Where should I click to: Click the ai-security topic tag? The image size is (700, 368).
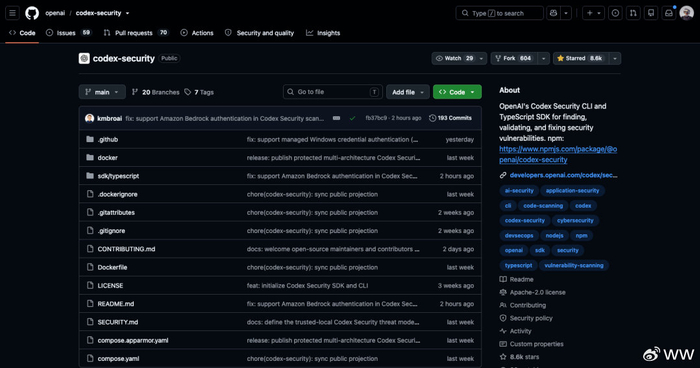click(519, 191)
